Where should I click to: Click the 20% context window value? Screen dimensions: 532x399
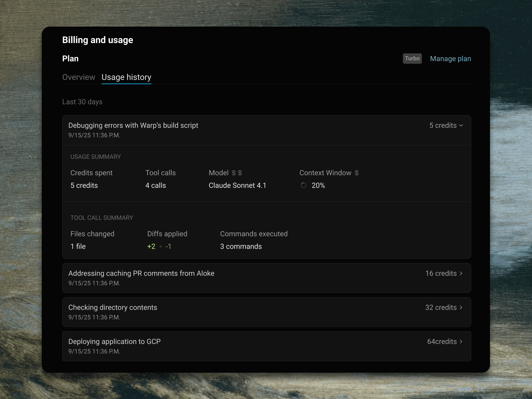(318, 185)
